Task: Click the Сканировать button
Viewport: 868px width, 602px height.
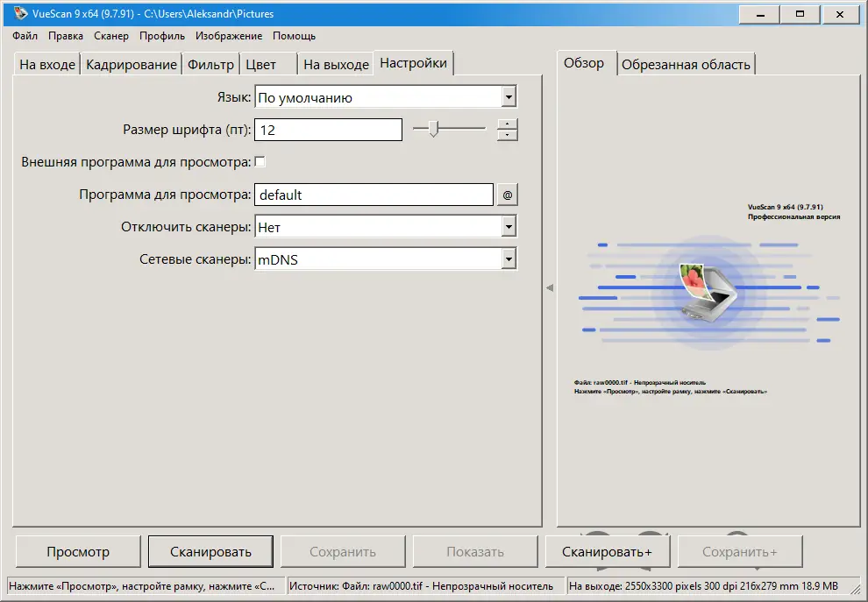Action: point(211,552)
